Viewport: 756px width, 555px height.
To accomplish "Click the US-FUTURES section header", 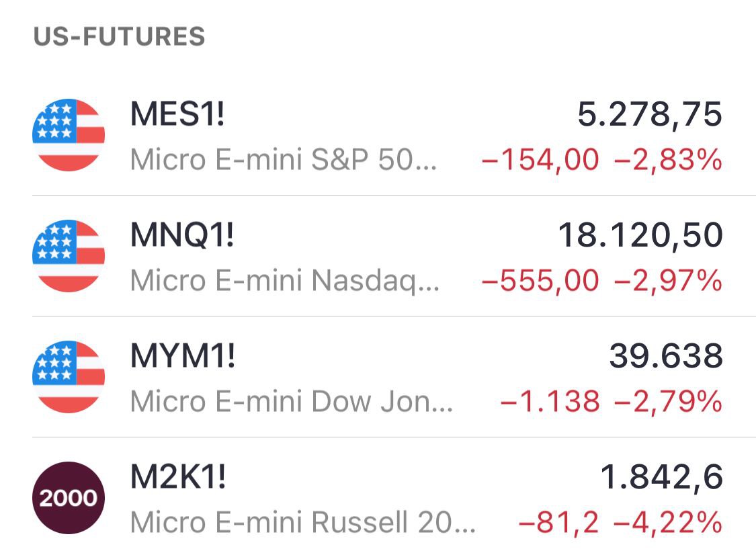I will pos(119,36).
